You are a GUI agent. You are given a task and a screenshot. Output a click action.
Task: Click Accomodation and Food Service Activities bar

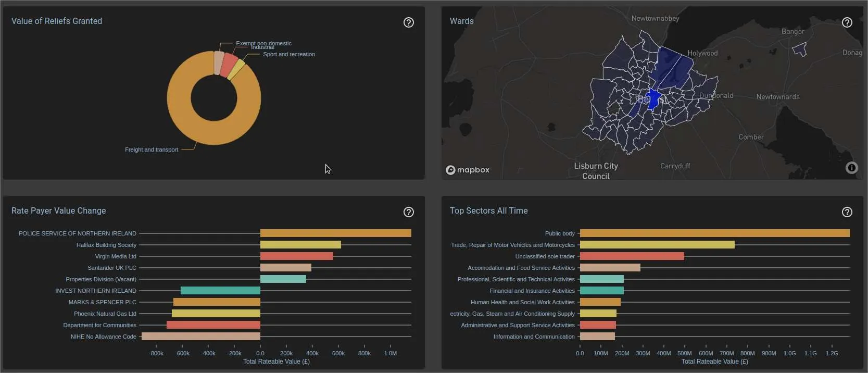click(x=610, y=268)
